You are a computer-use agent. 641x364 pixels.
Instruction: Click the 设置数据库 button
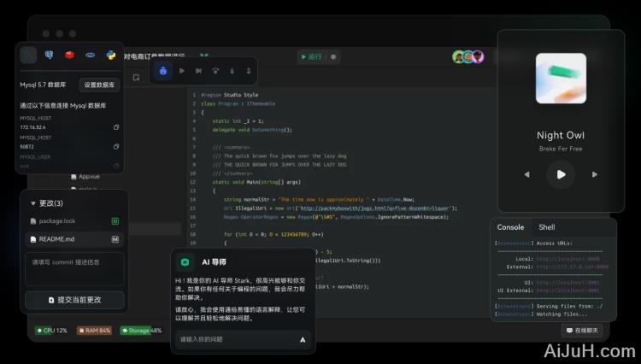pos(99,85)
